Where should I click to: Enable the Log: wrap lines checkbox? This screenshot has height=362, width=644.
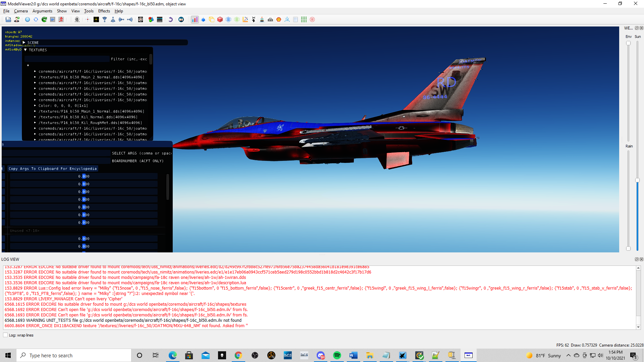(5, 335)
